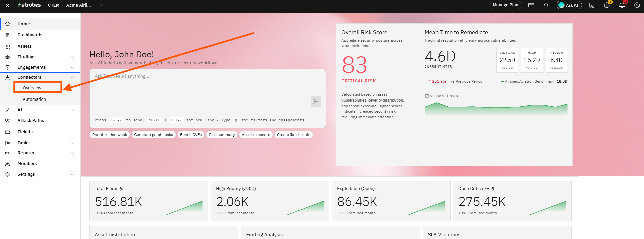Image resolution: width=644 pixels, height=239 pixels.
Task: Expand the Settings menu chevron
Action: click(x=72, y=174)
